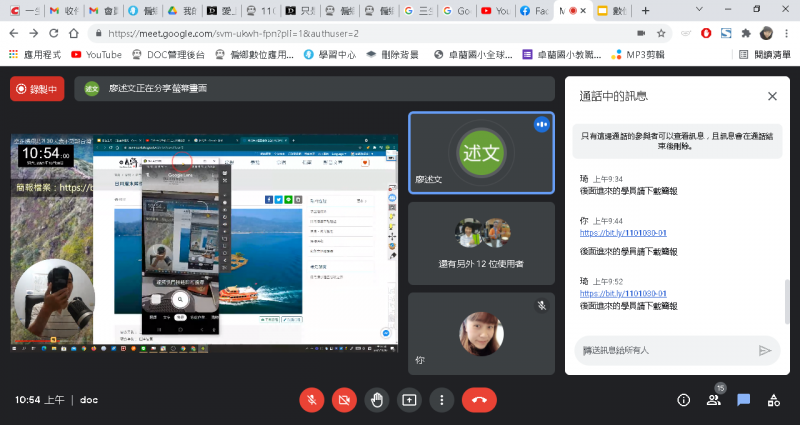Click the chat panel scrollbar
This screenshot has height=425, width=800.
786,301
